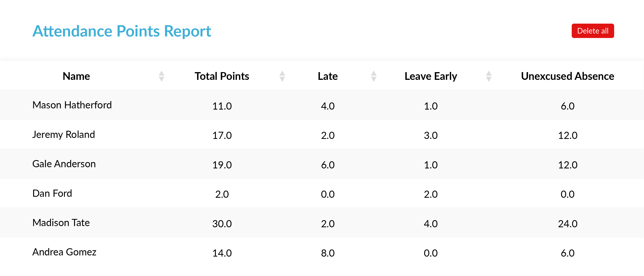Click Andrea Gomez's Late value 8.0
Viewport: 644px width, 276px height.
[x=328, y=253]
